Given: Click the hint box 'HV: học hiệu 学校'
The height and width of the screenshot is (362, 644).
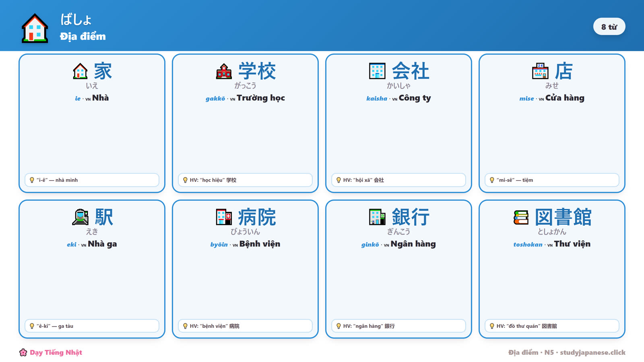Looking at the screenshot, I should coord(245,180).
